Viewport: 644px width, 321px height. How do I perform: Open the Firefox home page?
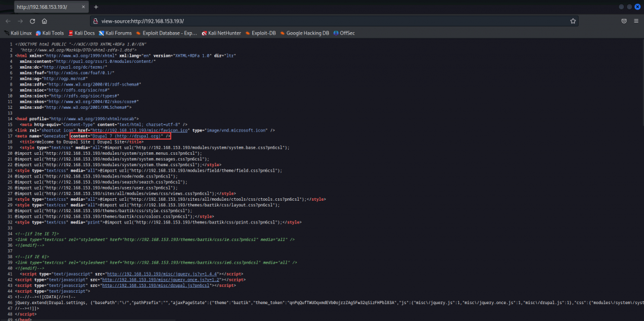pyautogui.click(x=45, y=21)
